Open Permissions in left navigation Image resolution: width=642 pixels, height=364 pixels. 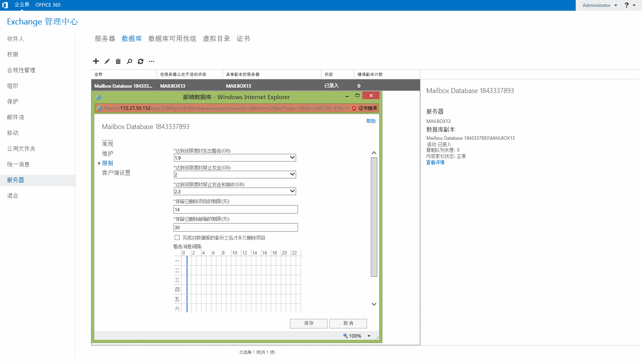[13, 54]
